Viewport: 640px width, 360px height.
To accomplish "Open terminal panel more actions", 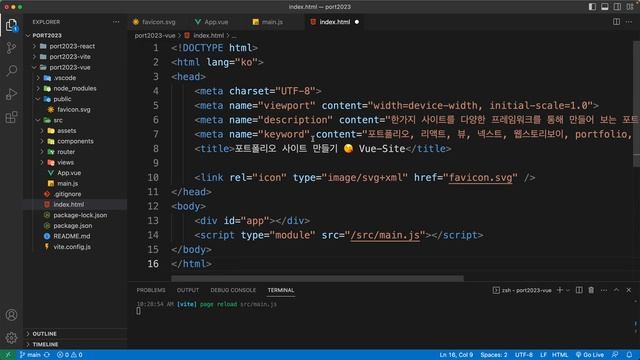I will pos(604,290).
